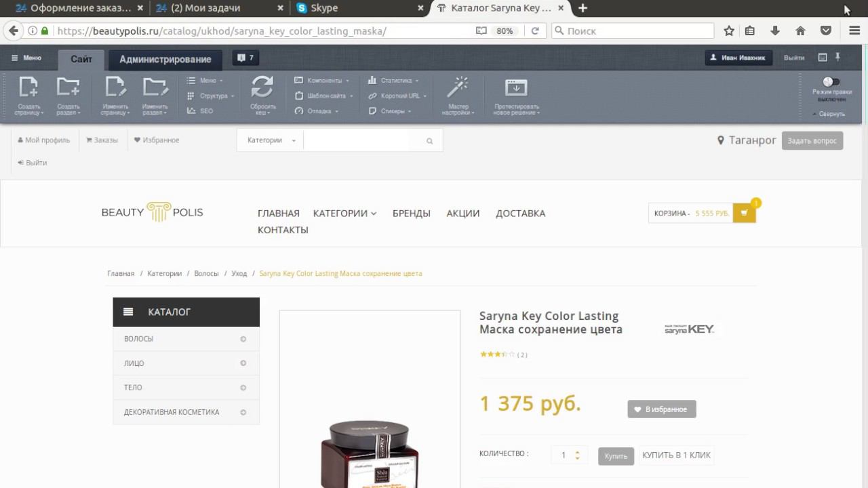Open the notifications counter showing 7
The height and width of the screenshot is (488, 868).
(x=245, y=58)
